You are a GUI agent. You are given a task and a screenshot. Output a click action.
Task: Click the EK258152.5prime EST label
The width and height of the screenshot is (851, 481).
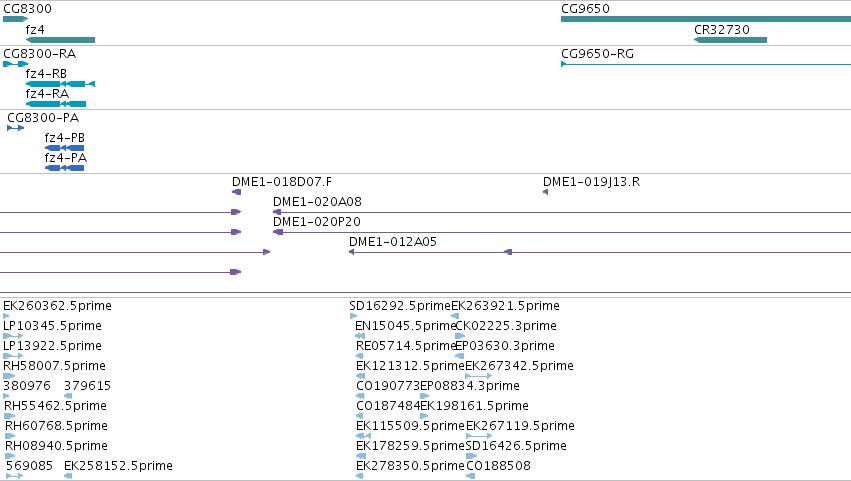point(118,465)
